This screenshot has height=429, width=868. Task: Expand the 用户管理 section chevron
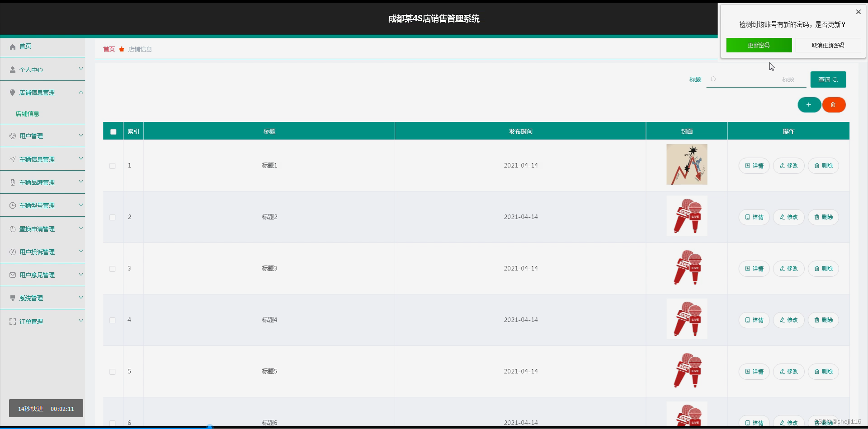tap(81, 135)
